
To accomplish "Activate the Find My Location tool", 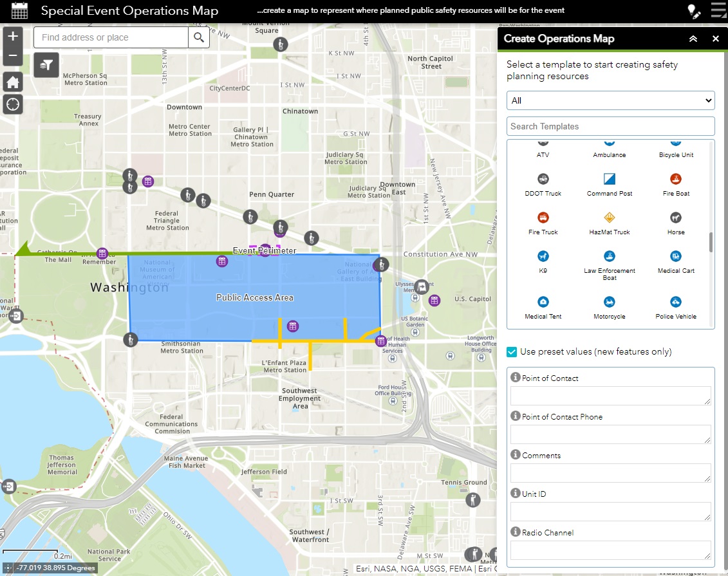I will pos(13,104).
